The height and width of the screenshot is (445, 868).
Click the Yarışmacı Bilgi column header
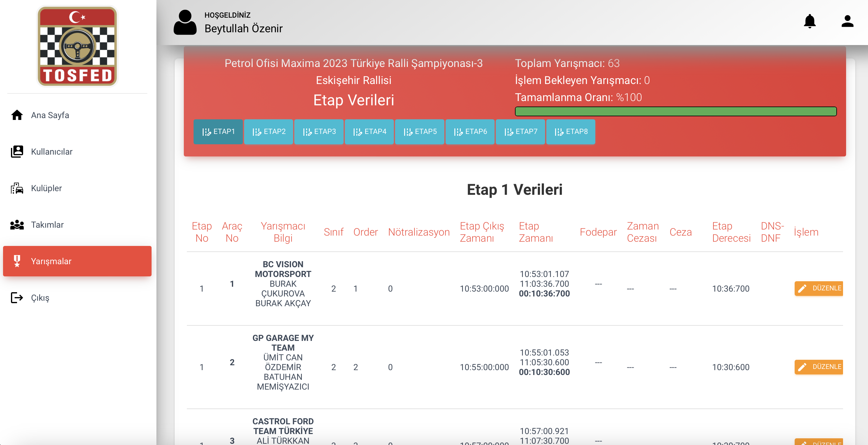pyautogui.click(x=283, y=232)
